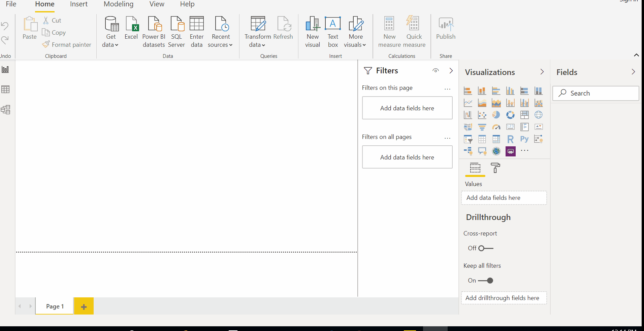
Task: Open the Insert ribbon tab
Action: click(x=78, y=4)
